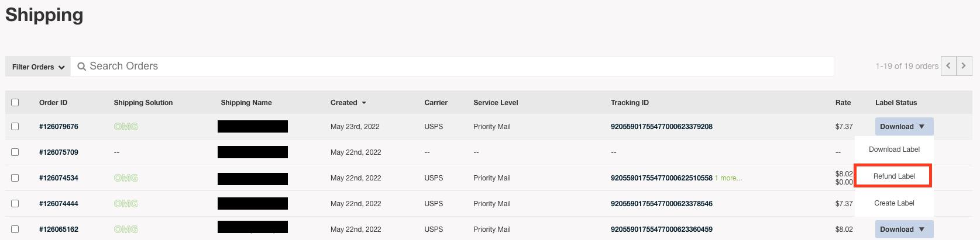The image size is (980, 240).
Task: Click the Created column sort arrow
Action: pos(364,103)
